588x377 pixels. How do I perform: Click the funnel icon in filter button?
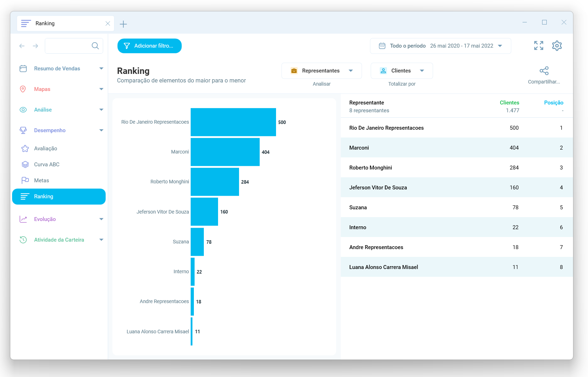click(x=127, y=46)
